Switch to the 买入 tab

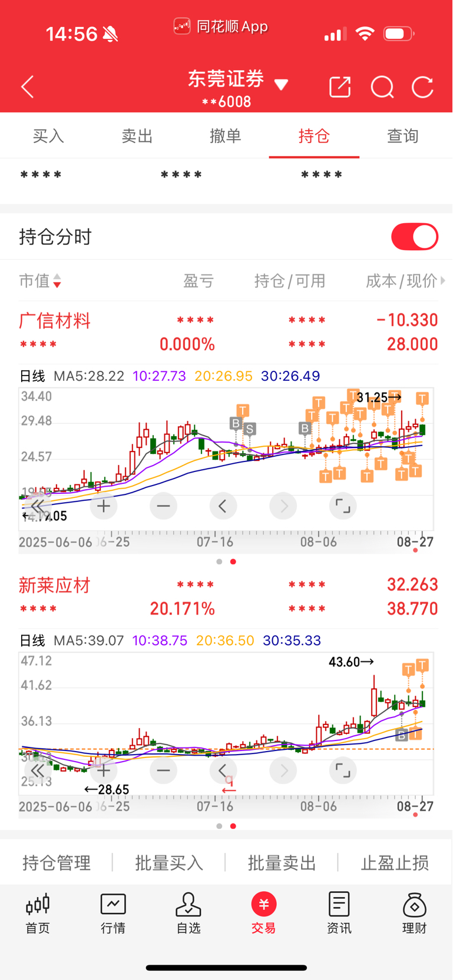[x=48, y=136]
